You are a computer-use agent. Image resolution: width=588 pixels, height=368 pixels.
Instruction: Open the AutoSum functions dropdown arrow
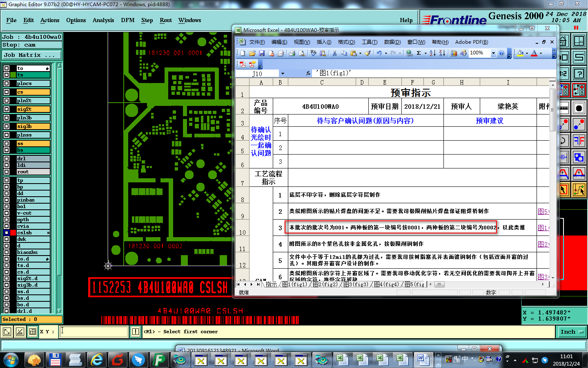(425, 53)
